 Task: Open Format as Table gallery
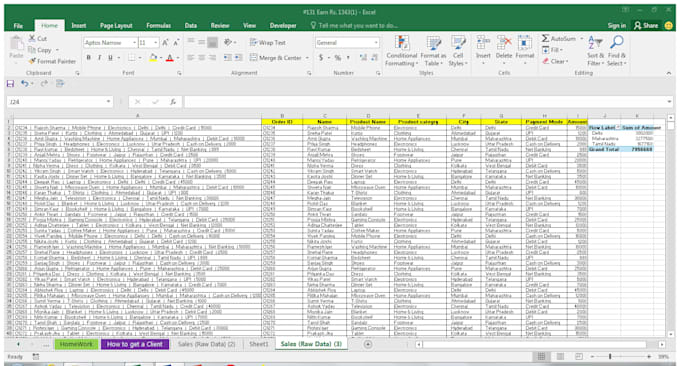[x=433, y=51]
